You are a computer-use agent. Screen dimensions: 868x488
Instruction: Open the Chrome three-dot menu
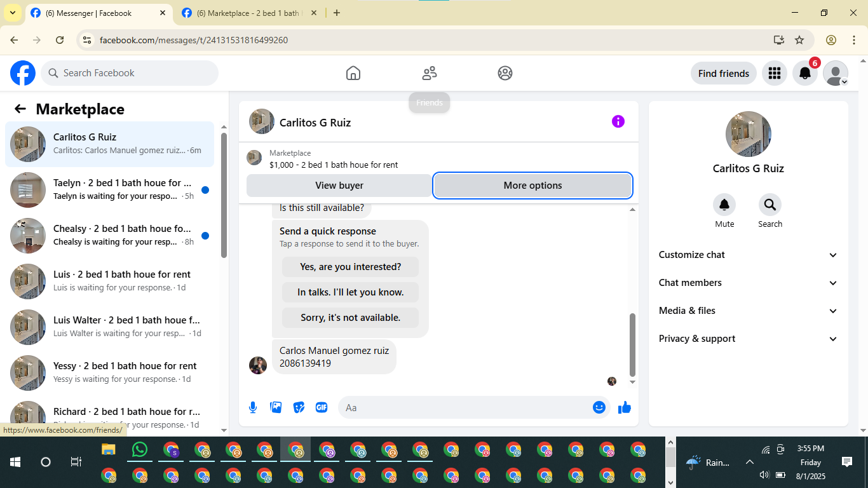[854, 40]
